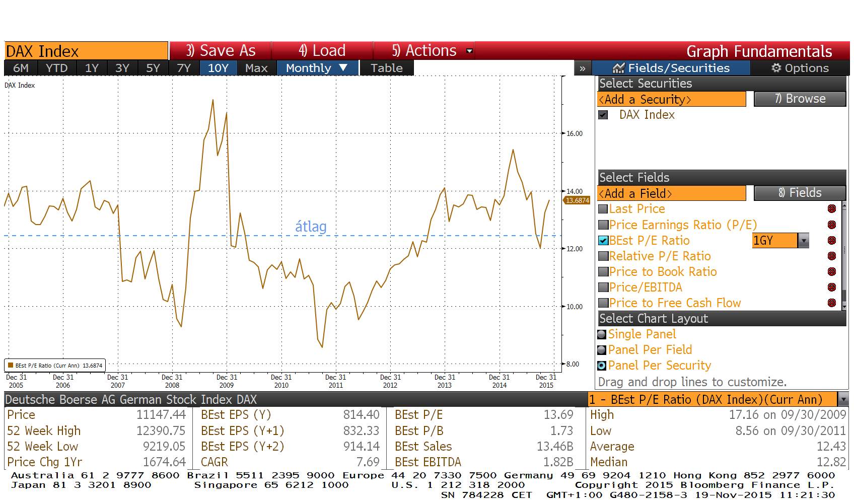Click the Browse securities button
The width and height of the screenshot is (854, 504).
800,99
